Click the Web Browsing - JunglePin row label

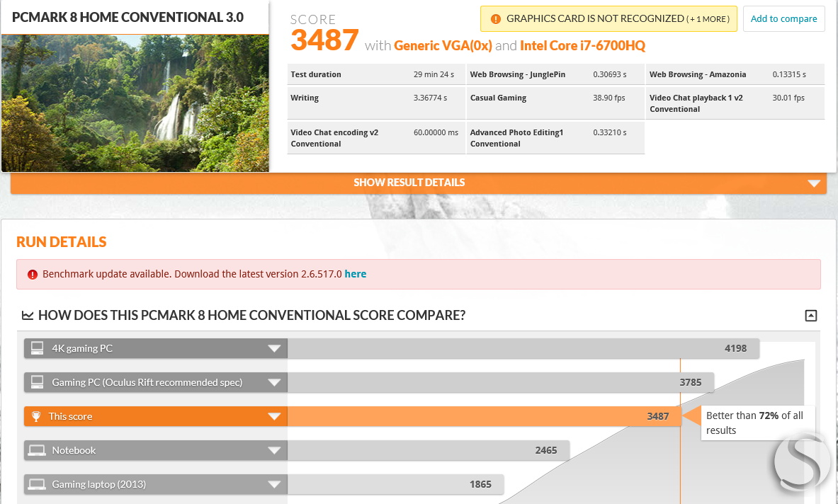click(x=517, y=75)
